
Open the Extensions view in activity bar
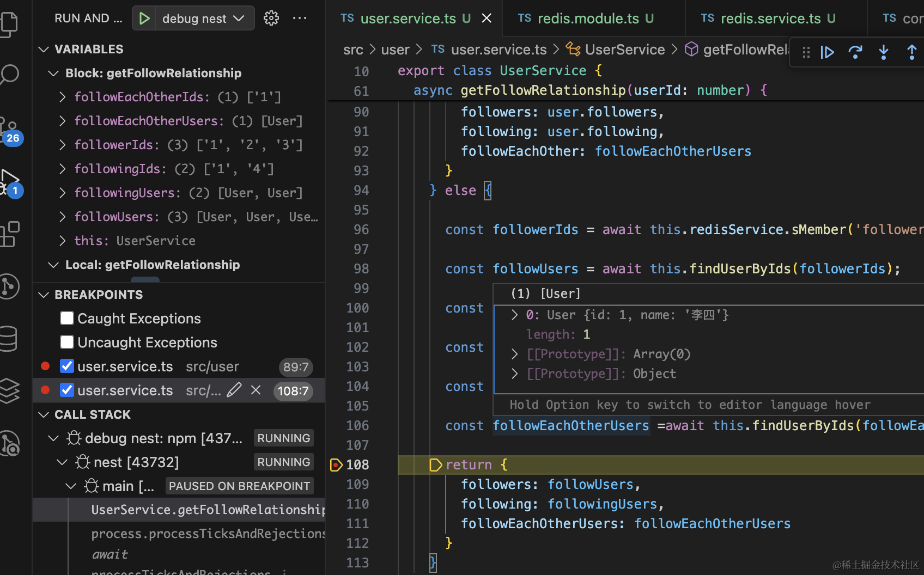click(x=10, y=234)
